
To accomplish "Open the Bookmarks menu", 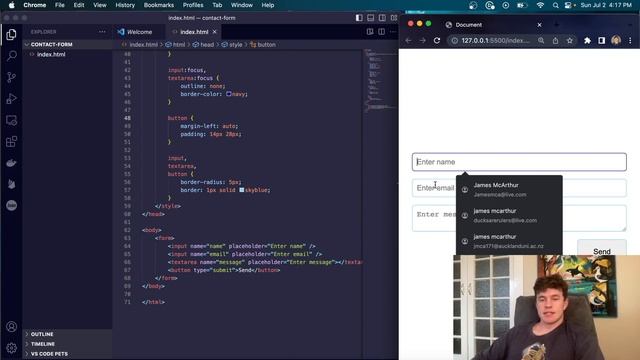I will (159, 5).
